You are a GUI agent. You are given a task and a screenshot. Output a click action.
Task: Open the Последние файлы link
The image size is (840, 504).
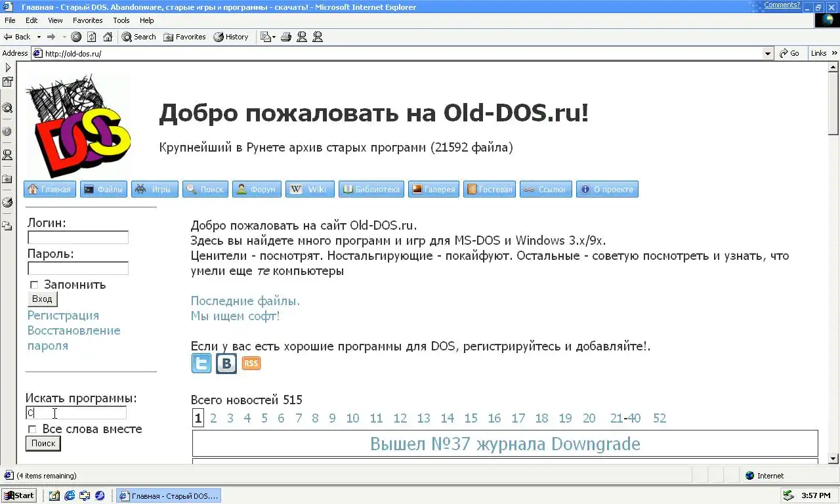coord(245,301)
